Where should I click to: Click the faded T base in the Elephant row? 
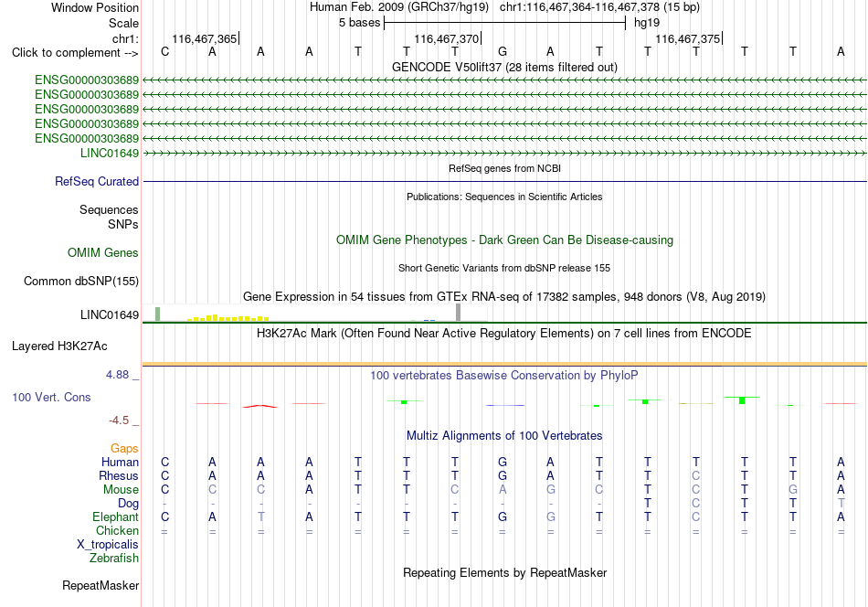point(260,516)
